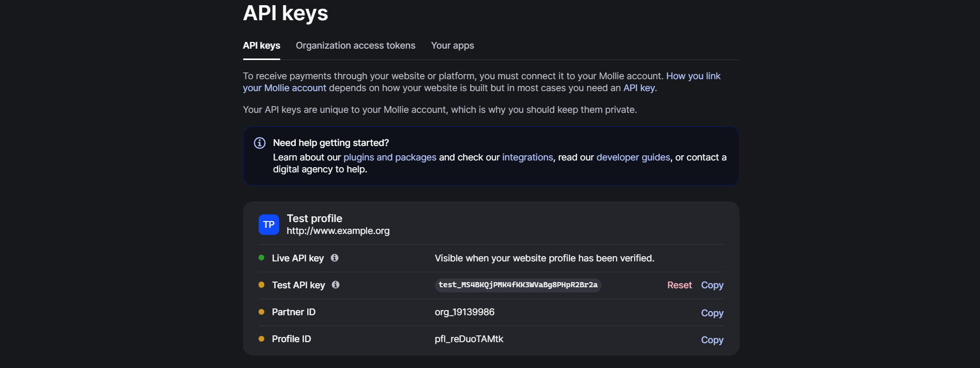980x368 pixels.
Task: Click the TP profile avatar icon
Action: (x=268, y=225)
